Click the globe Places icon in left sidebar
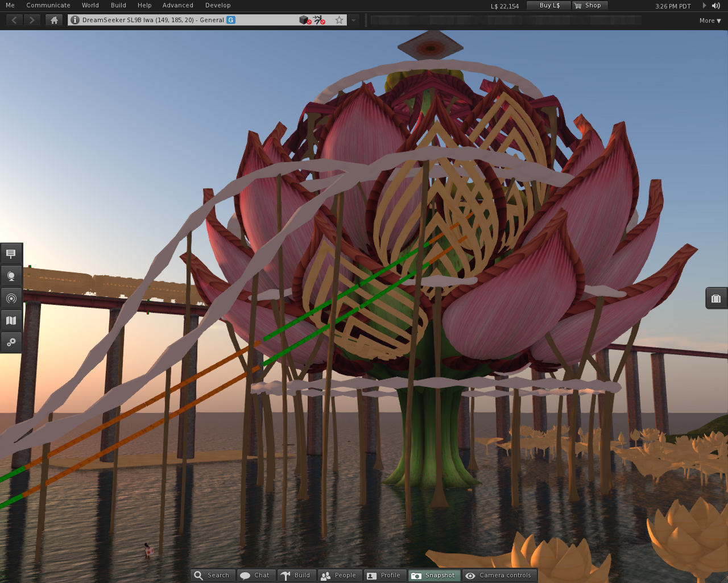 [11, 276]
